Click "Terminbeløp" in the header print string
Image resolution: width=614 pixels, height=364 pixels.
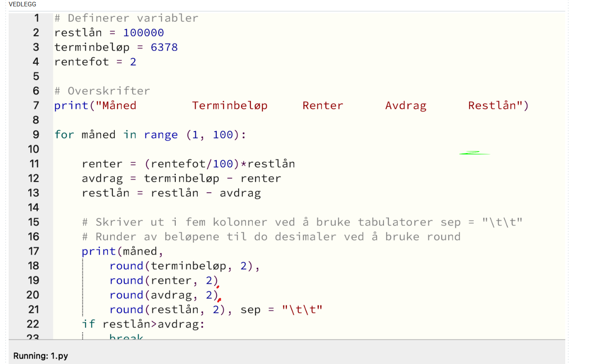point(230,106)
